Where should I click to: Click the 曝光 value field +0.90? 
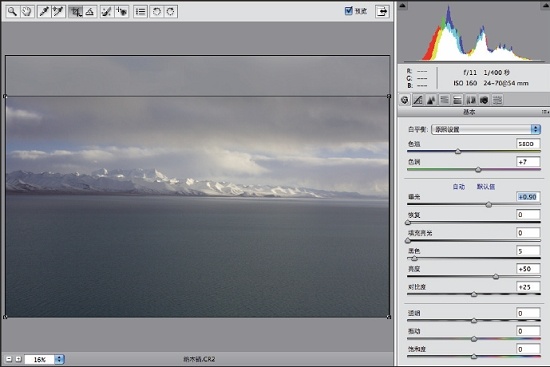click(528, 197)
